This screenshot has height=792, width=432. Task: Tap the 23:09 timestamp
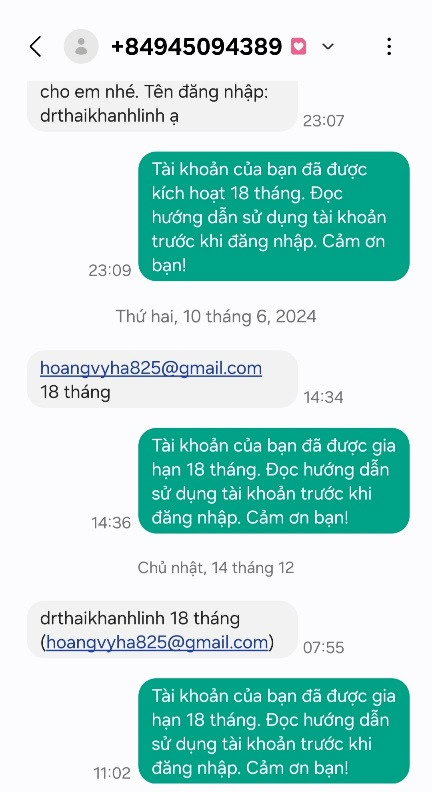110,270
